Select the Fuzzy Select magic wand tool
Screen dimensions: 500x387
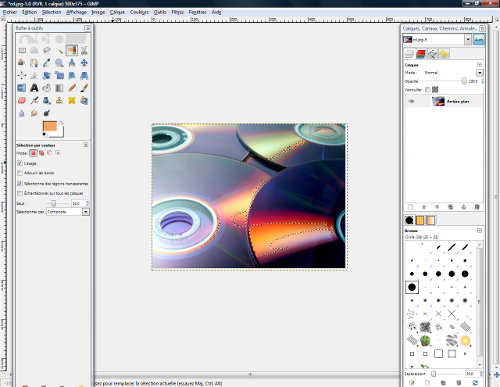(59, 50)
